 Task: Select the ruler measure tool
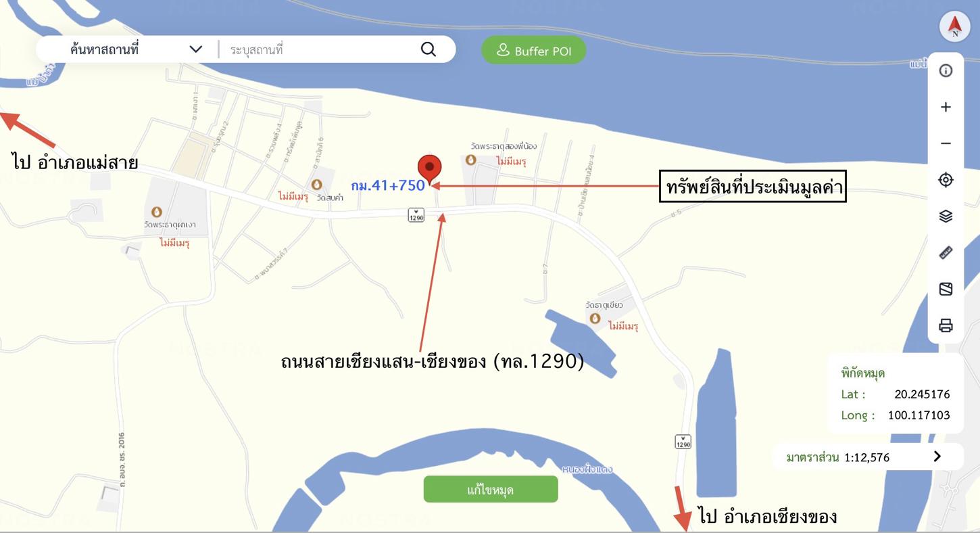[x=946, y=252]
